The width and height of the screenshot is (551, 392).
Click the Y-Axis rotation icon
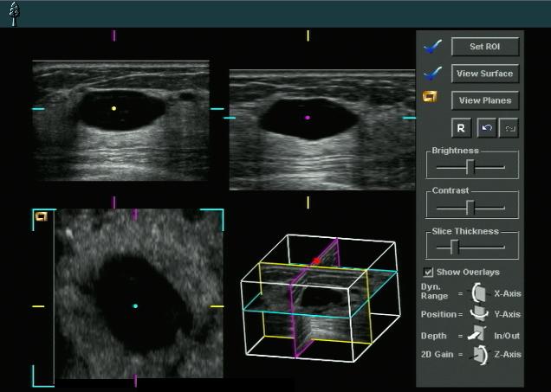click(479, 313)
